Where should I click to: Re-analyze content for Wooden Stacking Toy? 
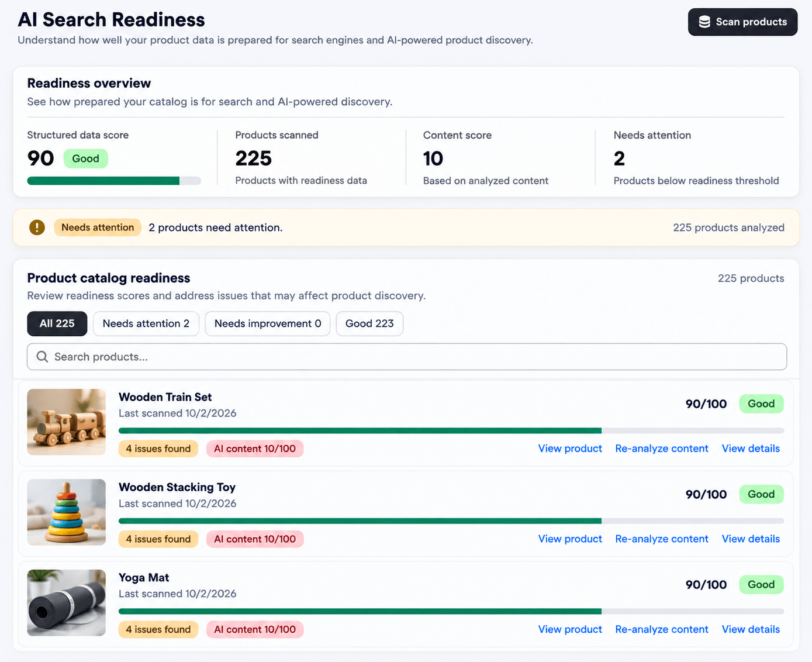(662, 539)
